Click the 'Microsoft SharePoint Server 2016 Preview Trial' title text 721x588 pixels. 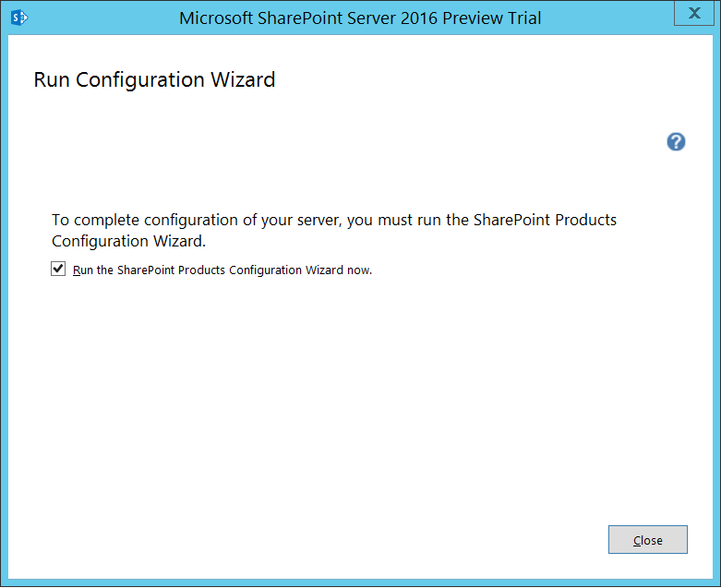[360, 18]
